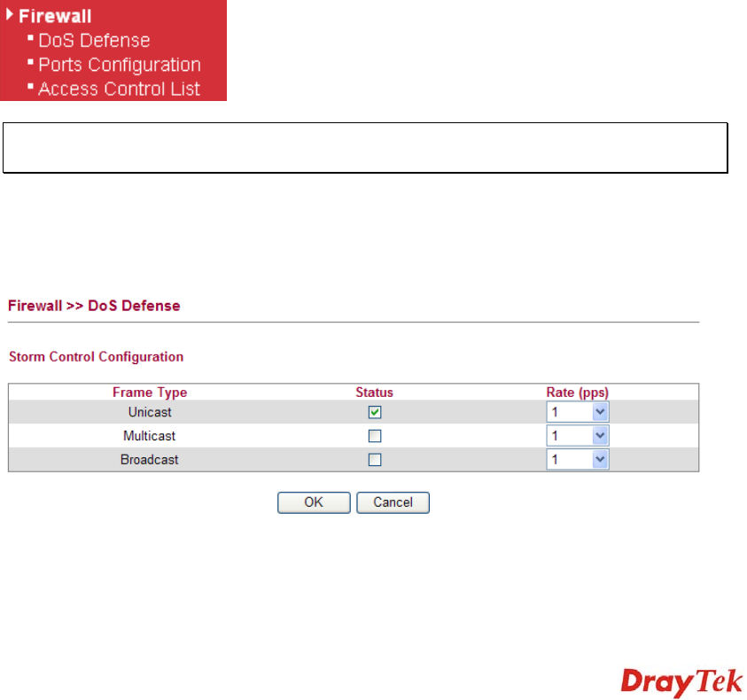This screenshot has height=700, width=747.
Task: Open the Broadcast rate dropdown
Action: 578,459
